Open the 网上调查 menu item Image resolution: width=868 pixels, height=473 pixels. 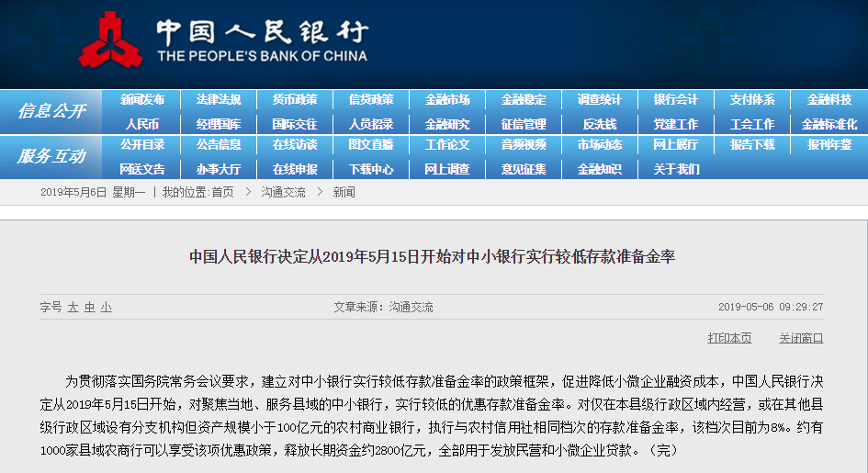[447, 169]
